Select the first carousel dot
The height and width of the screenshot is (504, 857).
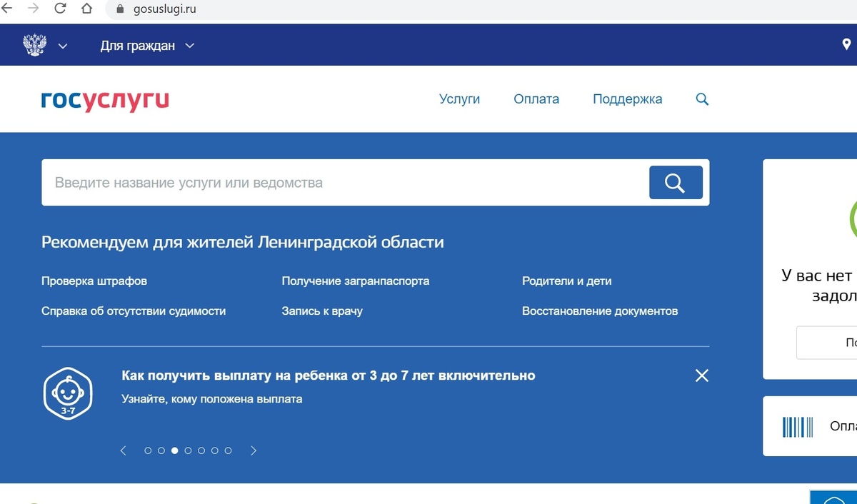[x=148, y=450]
